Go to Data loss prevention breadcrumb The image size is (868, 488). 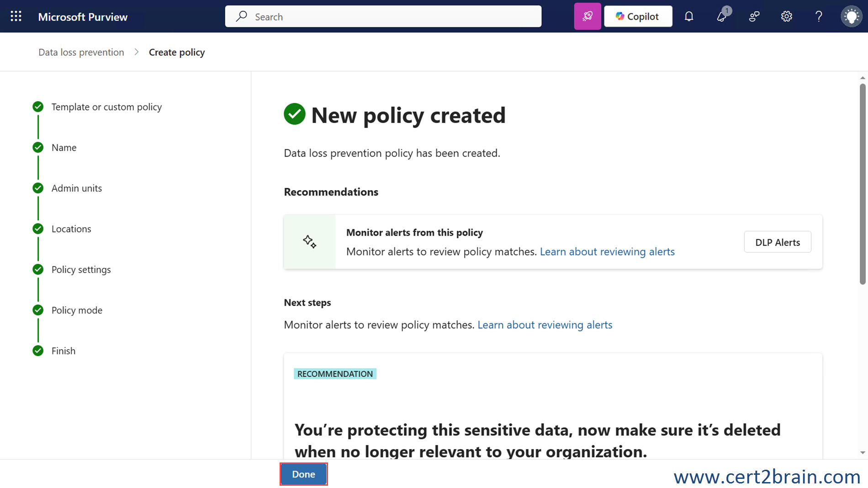pos(81,52)
